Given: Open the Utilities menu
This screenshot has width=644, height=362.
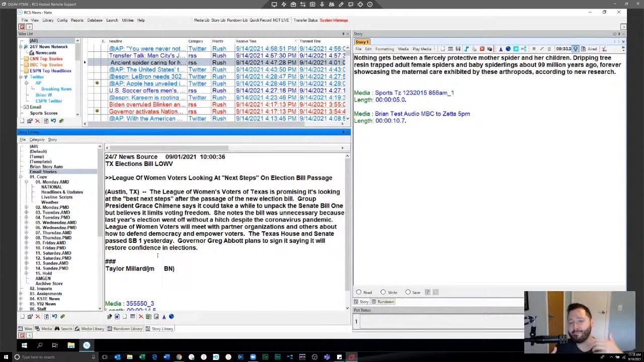Looking at the screenshot, I should coord(127,20).
